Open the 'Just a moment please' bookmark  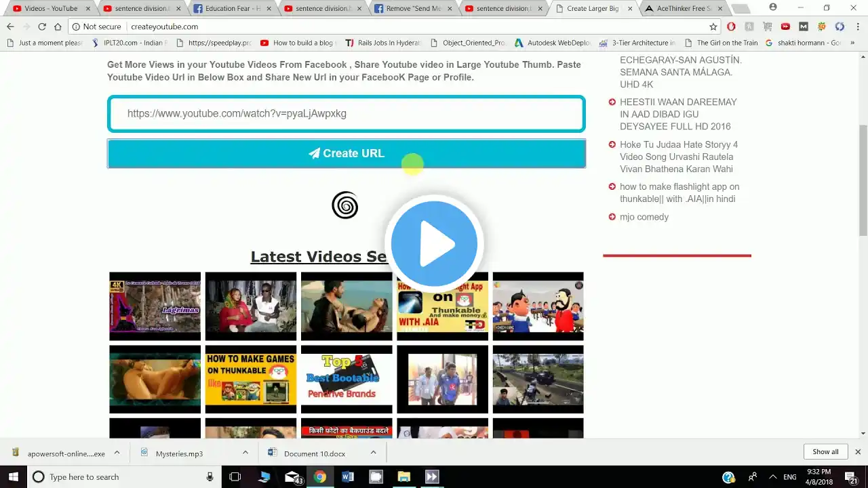click(45, 43)
